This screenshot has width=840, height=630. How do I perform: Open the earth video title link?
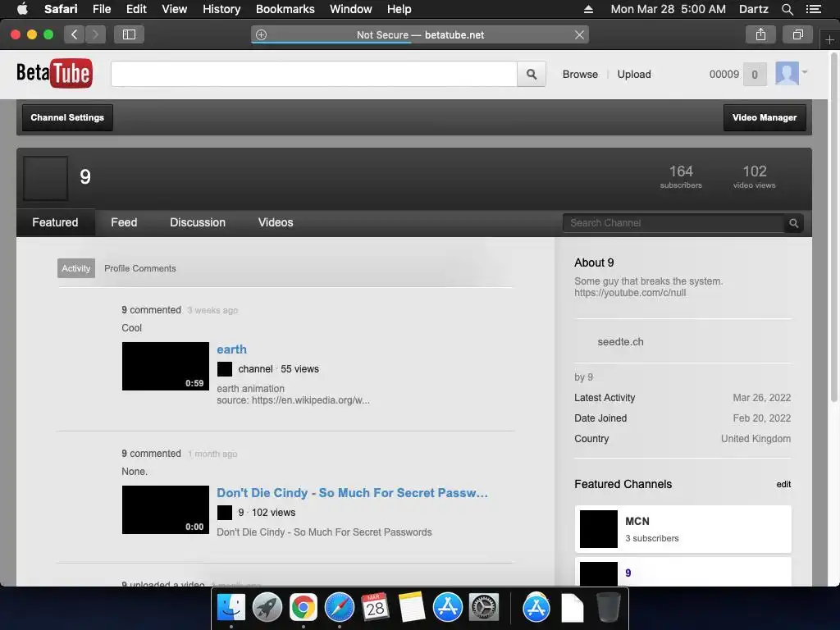(x=231, y=349)
